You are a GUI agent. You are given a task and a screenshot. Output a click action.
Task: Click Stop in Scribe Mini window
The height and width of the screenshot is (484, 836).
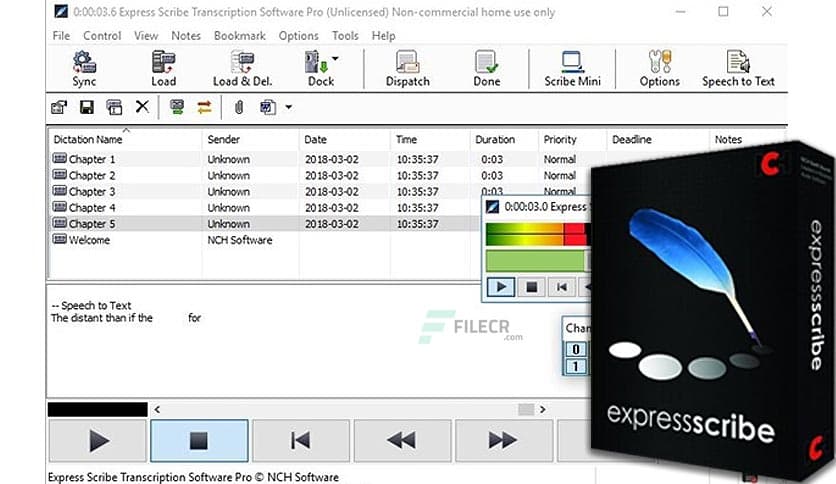pyautogui.click(x=531, y=287)
